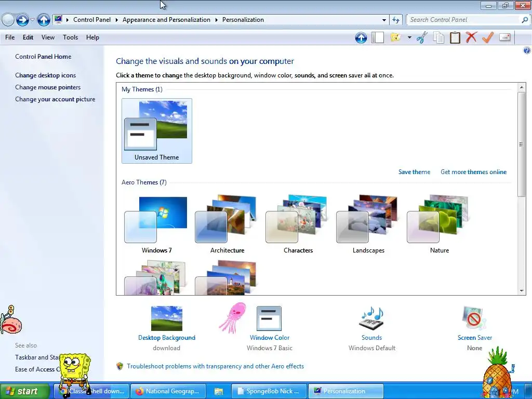Expand the dropdown arrow beside folder icon
The height and width of the screenshot is (399, 532).
pyautogui.click(x=409, y=37)
